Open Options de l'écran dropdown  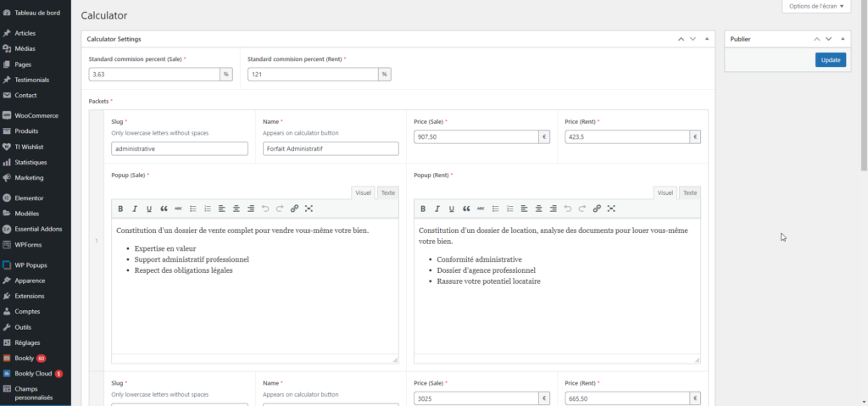coord(816,7)
